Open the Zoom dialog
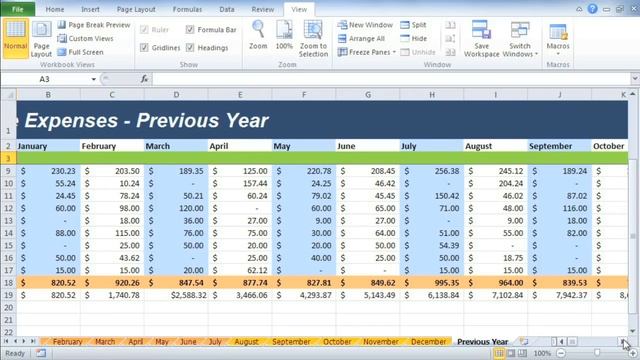This screenshot has height=360, width=640. [x=258, y=36]
